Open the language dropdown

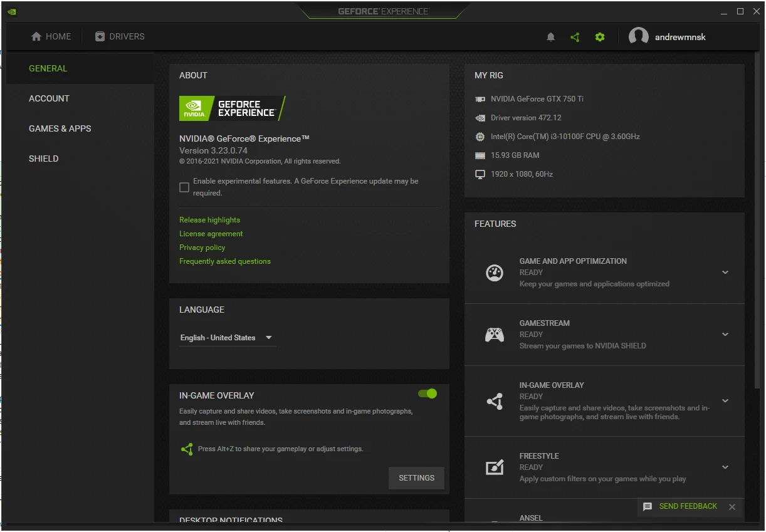[x=227, y=338]
